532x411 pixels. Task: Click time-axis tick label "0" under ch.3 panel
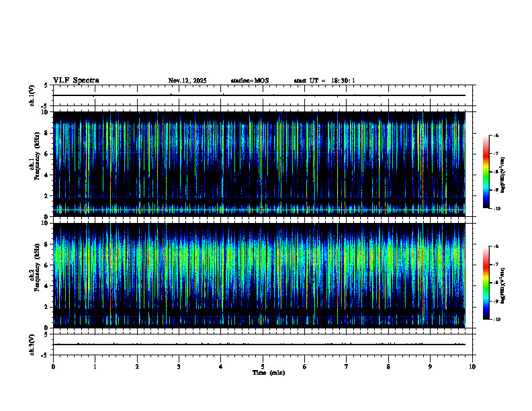click(53, 367)
